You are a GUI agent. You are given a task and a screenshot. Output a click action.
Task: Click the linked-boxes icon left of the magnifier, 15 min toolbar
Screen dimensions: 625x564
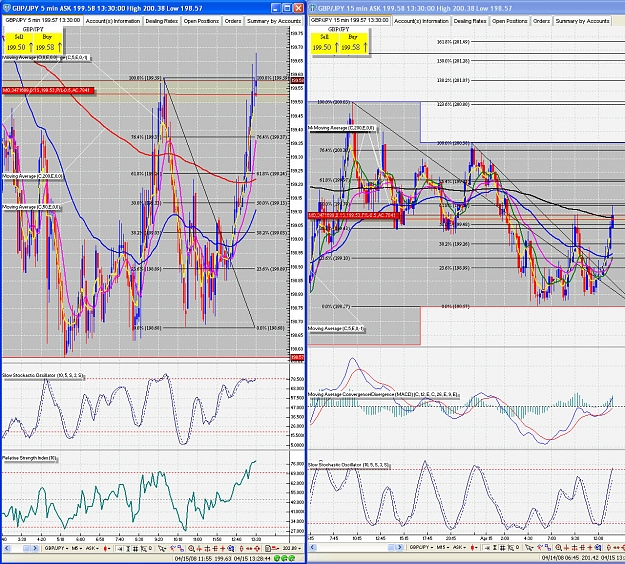pos(548,547)
